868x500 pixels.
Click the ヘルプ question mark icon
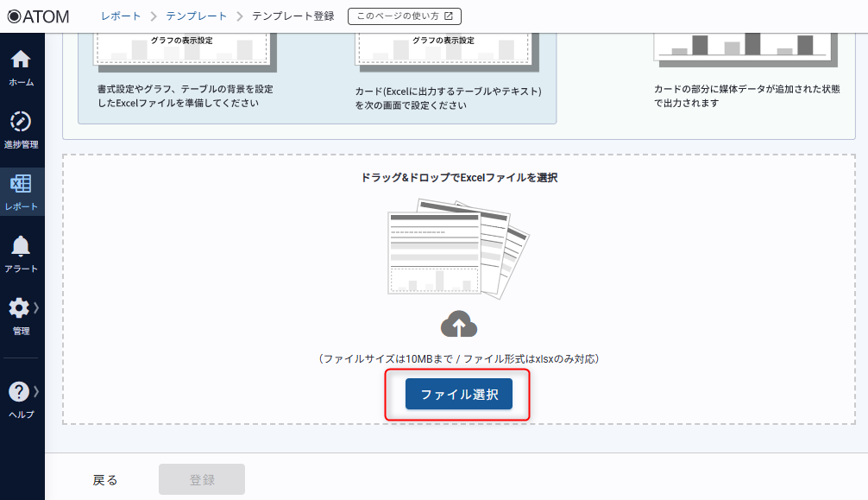coord(19,392)
